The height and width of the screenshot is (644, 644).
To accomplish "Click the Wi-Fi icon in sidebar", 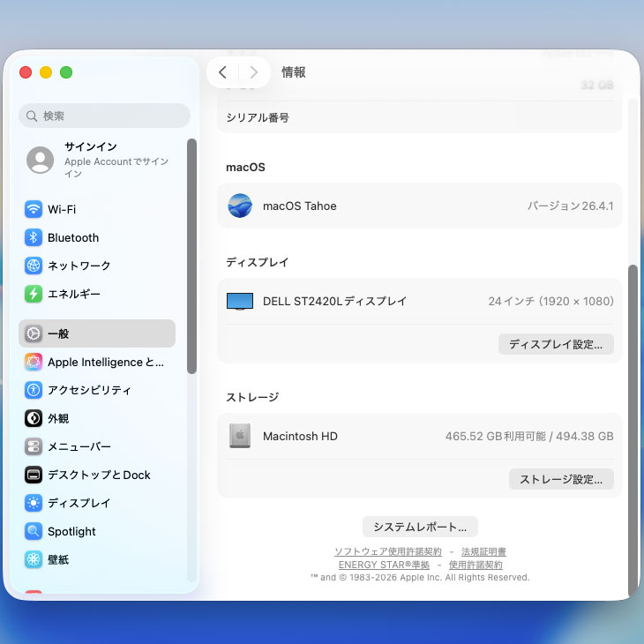I will pyautogui.click(x=34, y=209).
